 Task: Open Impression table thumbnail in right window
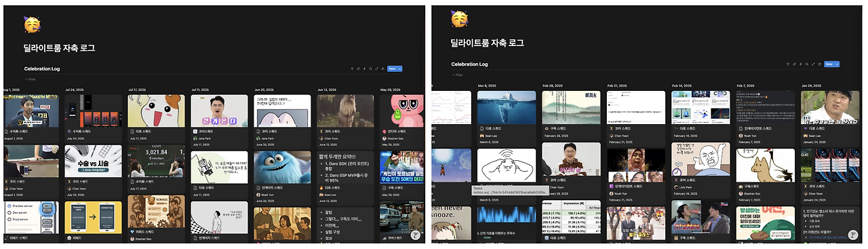(x=572, y=218)
